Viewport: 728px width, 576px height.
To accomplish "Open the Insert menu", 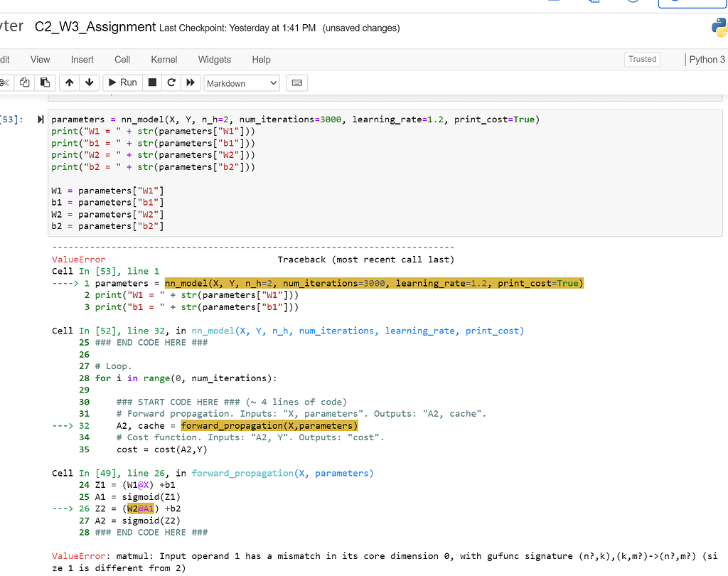I will click(x=82, y=60).
